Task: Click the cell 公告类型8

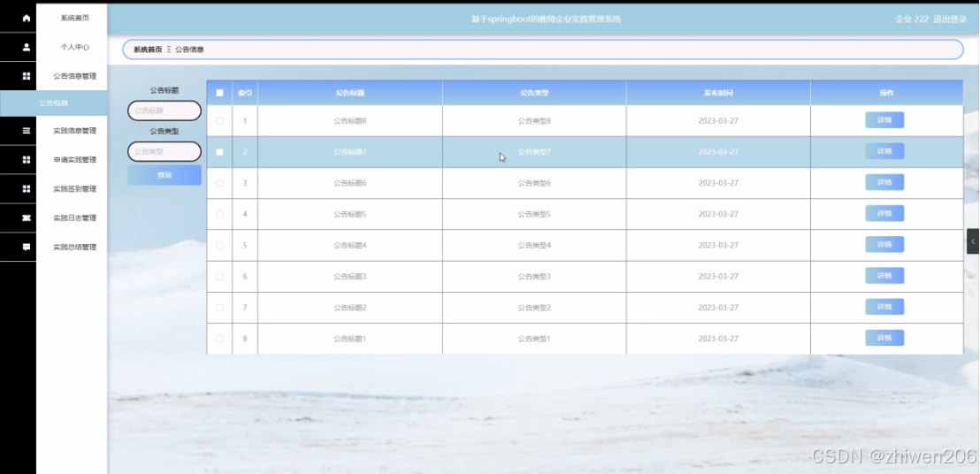Action: pos(534,120)
